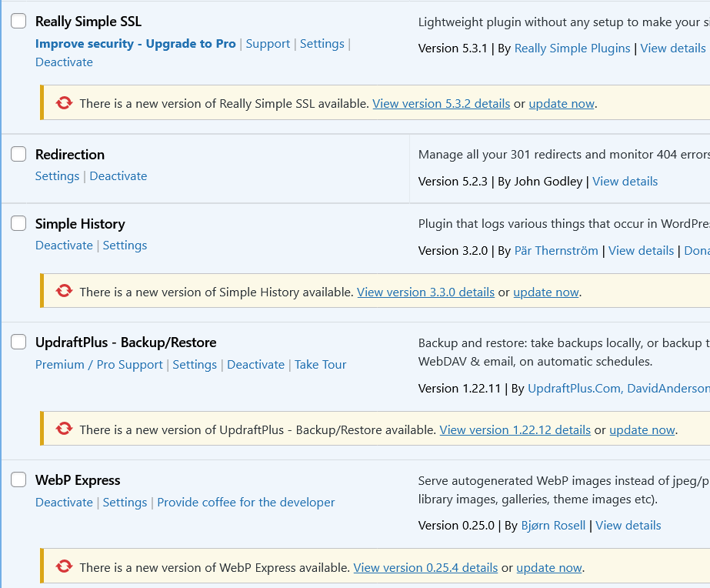
Task: Visit Pär Thernström author link
Action: (556, 250)
